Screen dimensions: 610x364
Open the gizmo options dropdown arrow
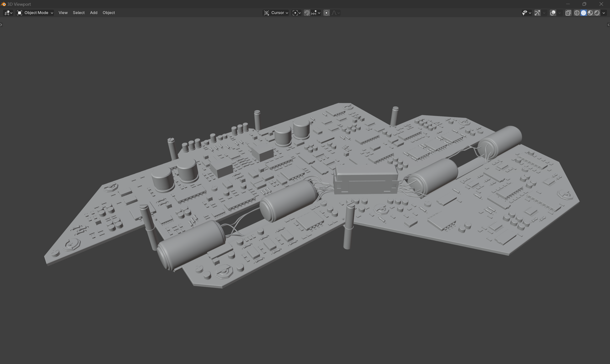[x=544, y=13]
